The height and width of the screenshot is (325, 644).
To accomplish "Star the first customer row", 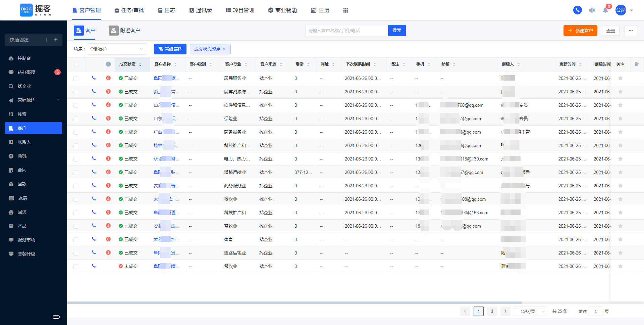I will 620,78.
